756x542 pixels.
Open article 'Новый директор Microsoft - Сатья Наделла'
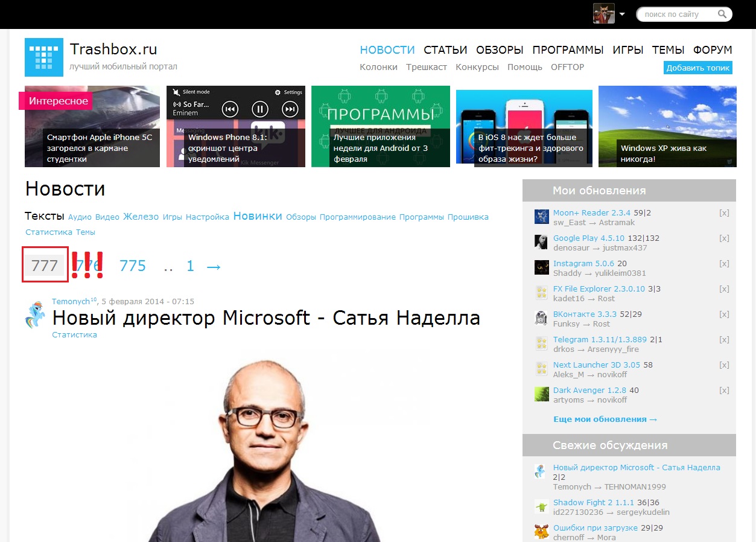click(265, 317)
